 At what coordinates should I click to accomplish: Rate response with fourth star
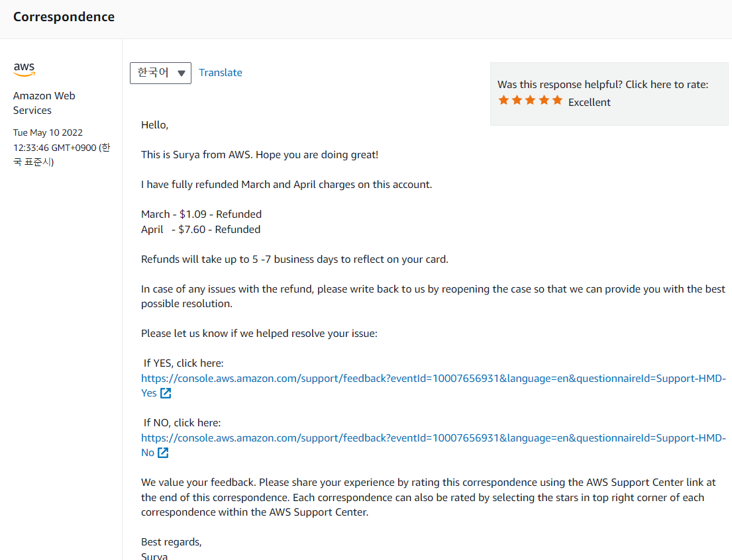[x=544, y=101]
